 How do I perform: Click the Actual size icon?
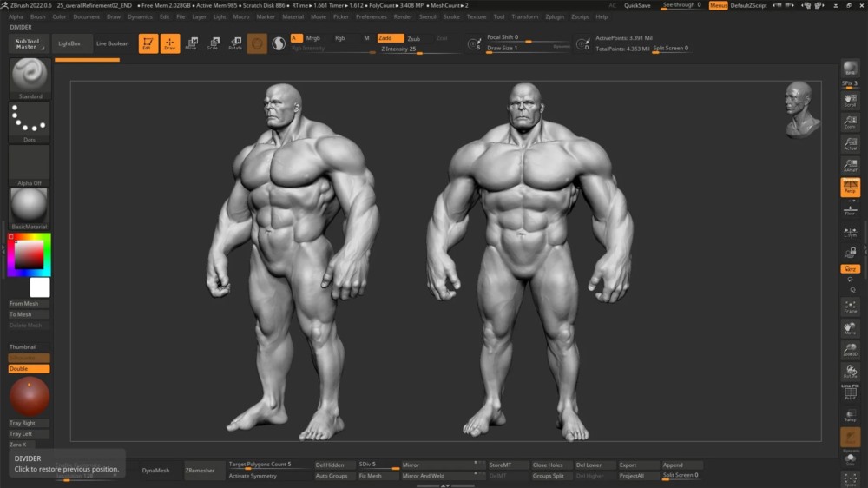[851, 143]
